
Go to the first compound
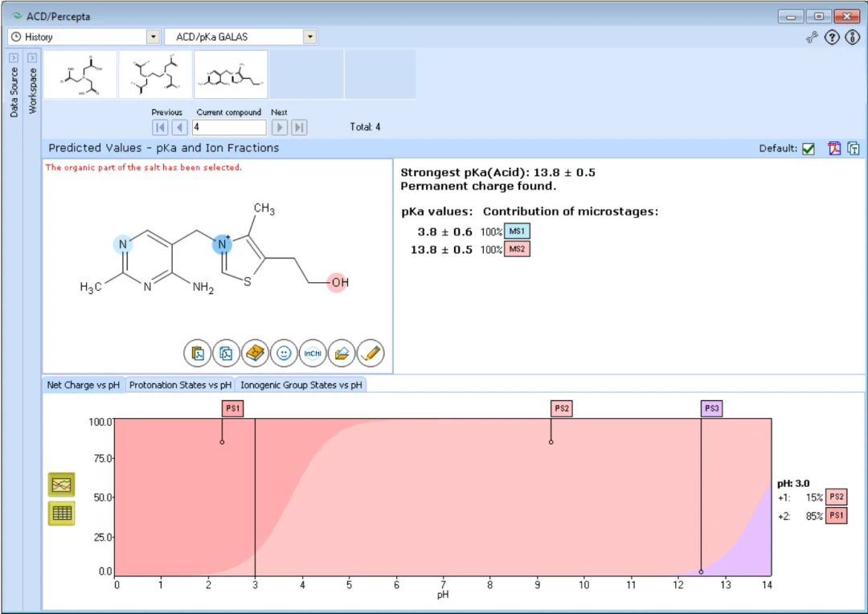[x=160, y=127]
